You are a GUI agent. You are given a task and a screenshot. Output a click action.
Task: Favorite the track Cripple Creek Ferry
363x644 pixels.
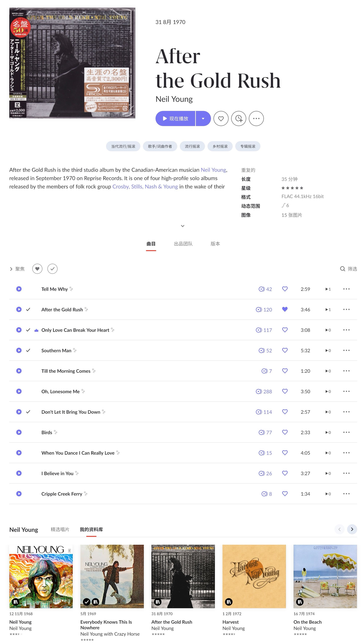[x=285, y=494]
